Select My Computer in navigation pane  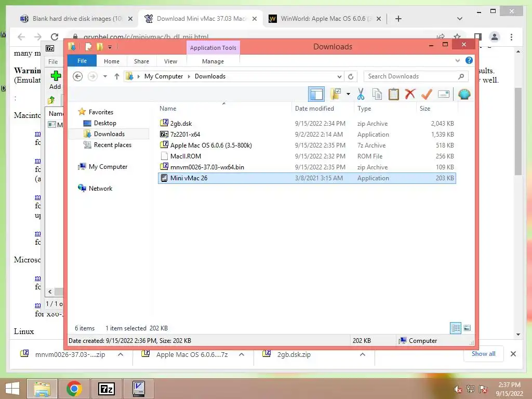pyautogui.click(x=108, y=167)
